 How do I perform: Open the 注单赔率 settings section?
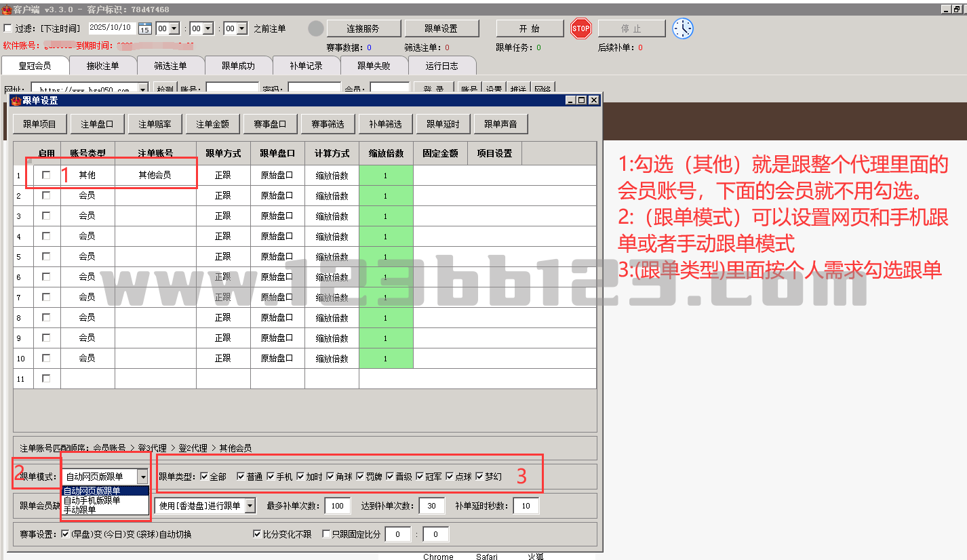(155, 124)
